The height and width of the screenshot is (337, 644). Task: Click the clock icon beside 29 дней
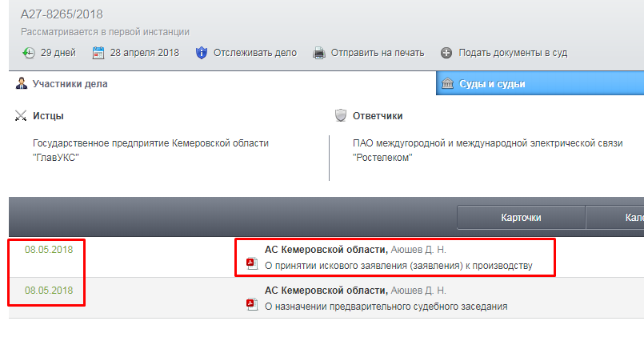pos(29,53)
